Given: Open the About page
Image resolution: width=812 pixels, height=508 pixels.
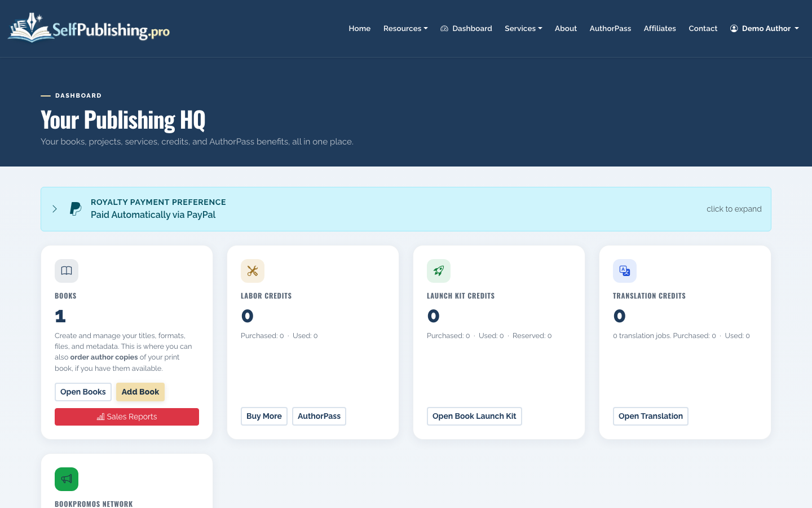Looking at the screenshot, I should tap(566, 28).
